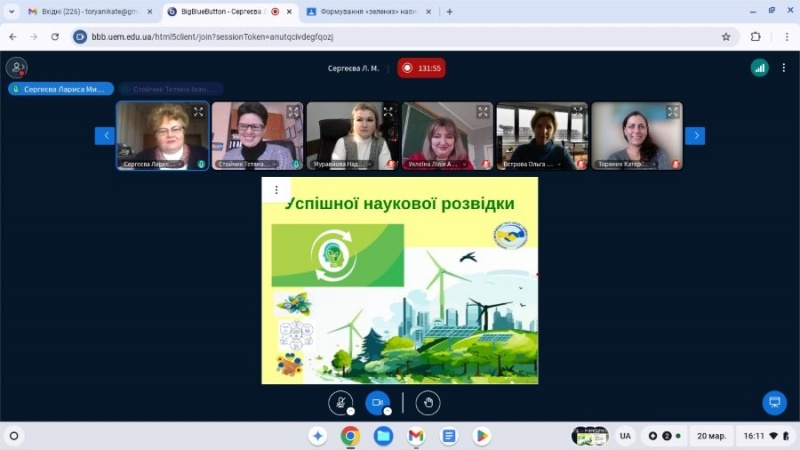This screenshot has width=800, height=450.
Task: Minimize the presentation with blue screen button
Action: click(773, 403)
